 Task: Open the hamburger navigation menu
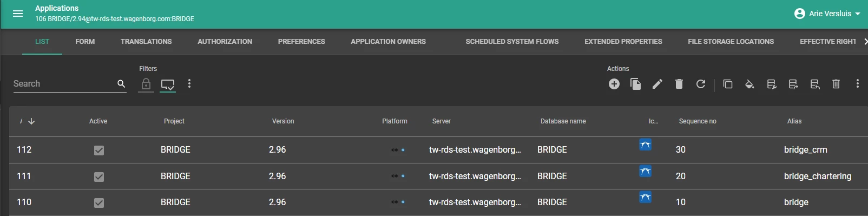click(x=18, y=14)
